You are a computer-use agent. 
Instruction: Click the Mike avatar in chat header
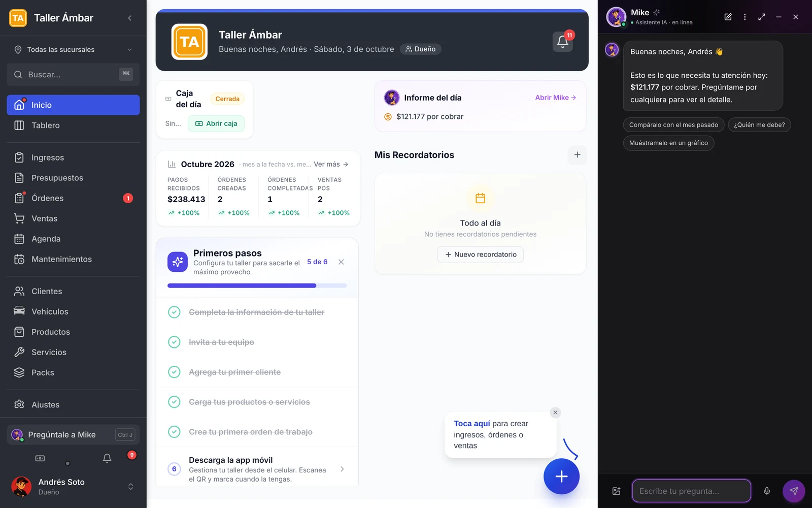616,17
